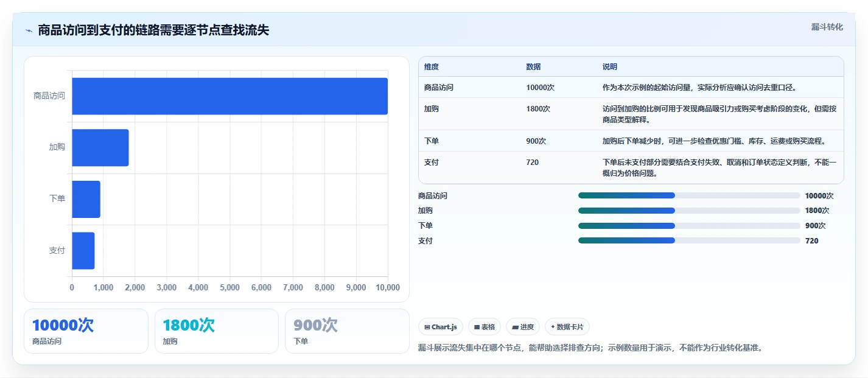Click the 商品访问 bar in the chart
This screenshot has height=378, width=868.
pyautogui.click(x=230, y=96)
